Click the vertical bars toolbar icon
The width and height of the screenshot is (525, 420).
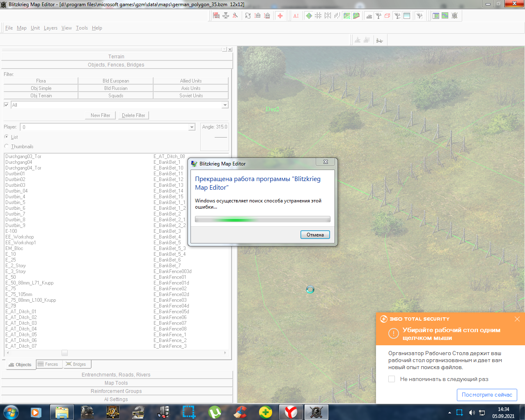tap(337, 16)
